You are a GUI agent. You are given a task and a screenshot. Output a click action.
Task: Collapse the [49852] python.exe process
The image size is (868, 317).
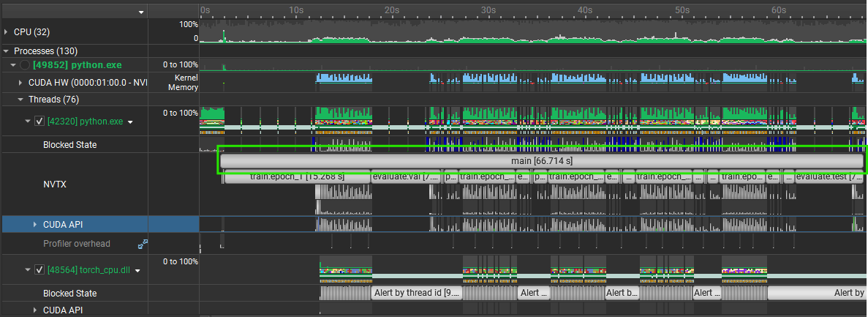point(13,65)
